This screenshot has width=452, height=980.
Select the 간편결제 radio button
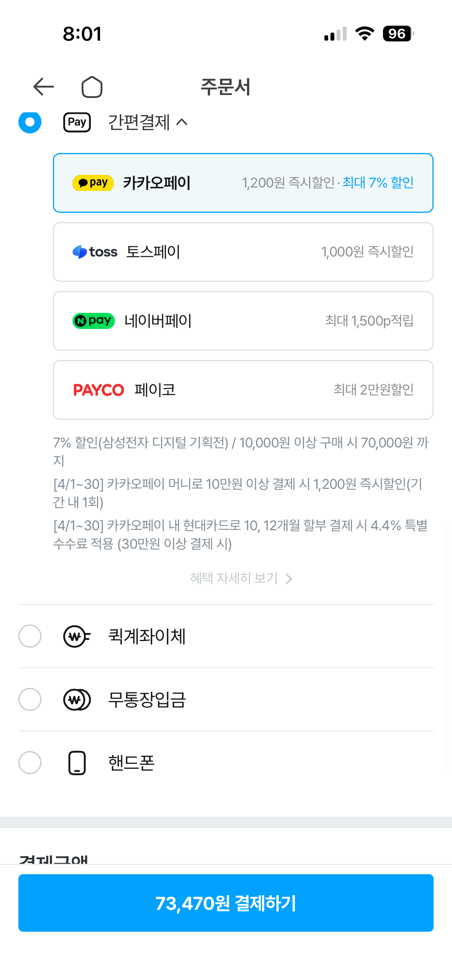tap(30, 122)
